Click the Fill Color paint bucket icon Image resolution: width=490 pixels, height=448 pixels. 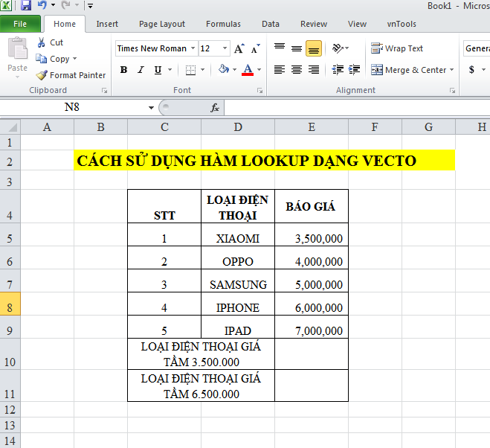tap(224, 69)
